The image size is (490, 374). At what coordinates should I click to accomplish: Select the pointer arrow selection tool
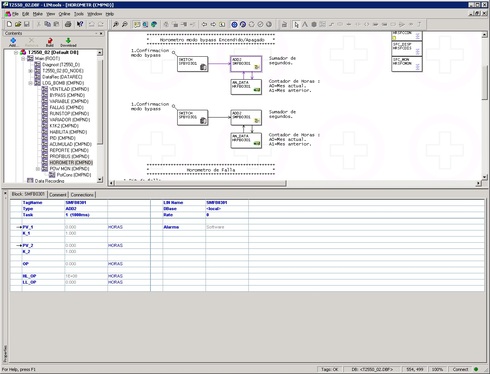coord(296,24)
